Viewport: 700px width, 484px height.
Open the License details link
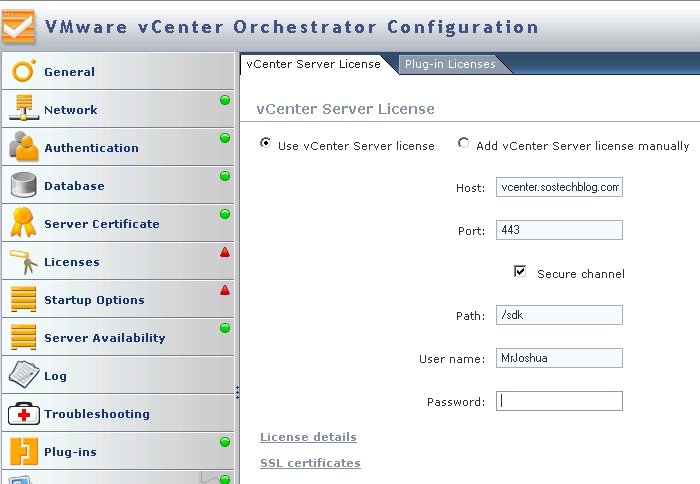coord(308,437)
